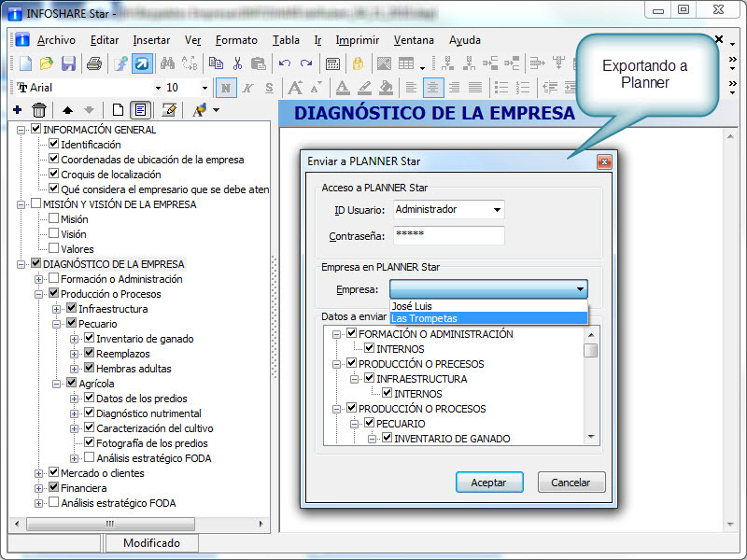Click the copy icon
747x560 pixels.
(x=216, y=63)
